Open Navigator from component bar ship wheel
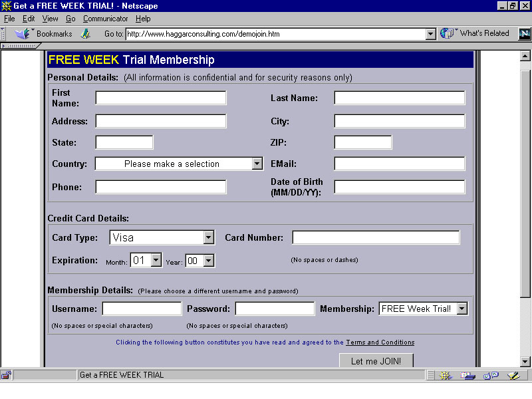The image size is (532, 399). [x=446, y=376]
